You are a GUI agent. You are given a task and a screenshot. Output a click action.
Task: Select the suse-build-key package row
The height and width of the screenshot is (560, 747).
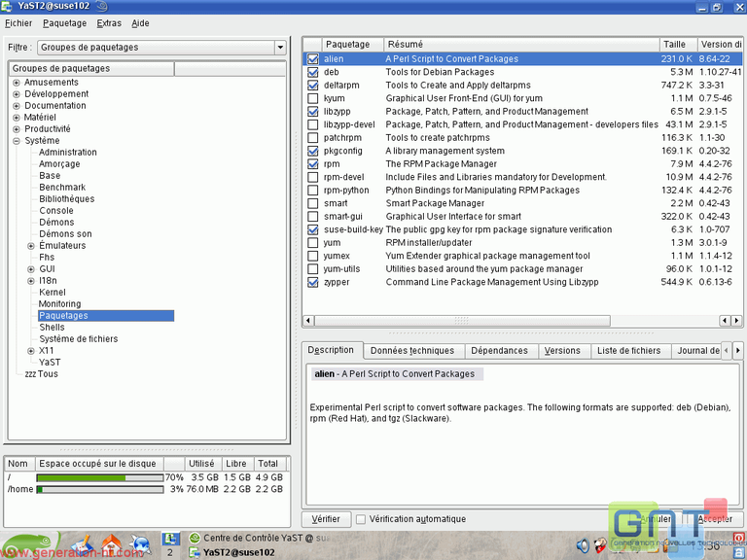(x=522, y=229)
